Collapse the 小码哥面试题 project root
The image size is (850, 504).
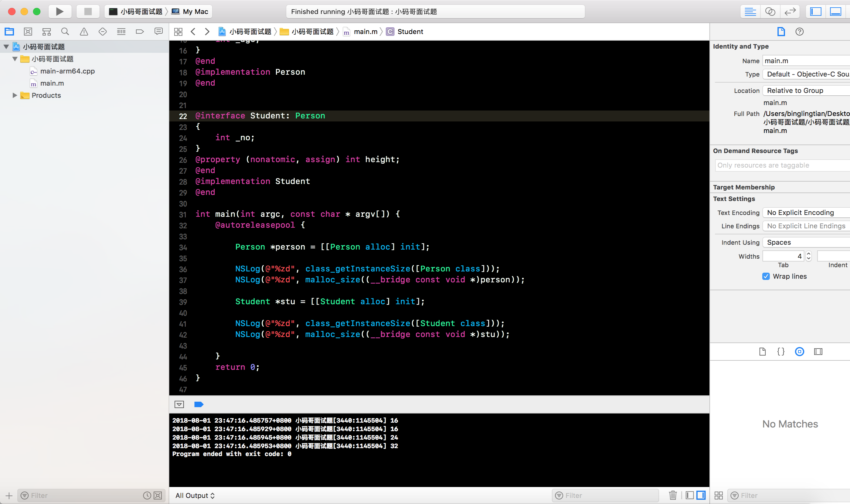coord(6,47)
